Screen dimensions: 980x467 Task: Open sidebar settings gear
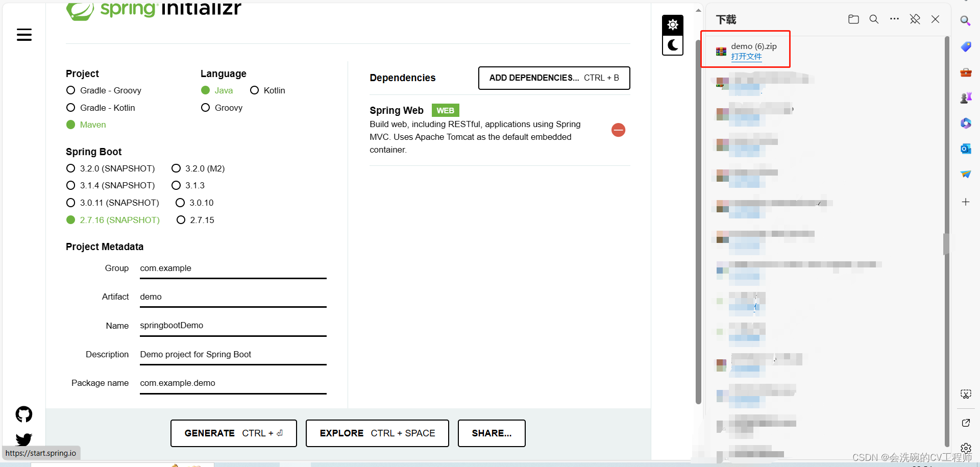(x=966, y=448)
